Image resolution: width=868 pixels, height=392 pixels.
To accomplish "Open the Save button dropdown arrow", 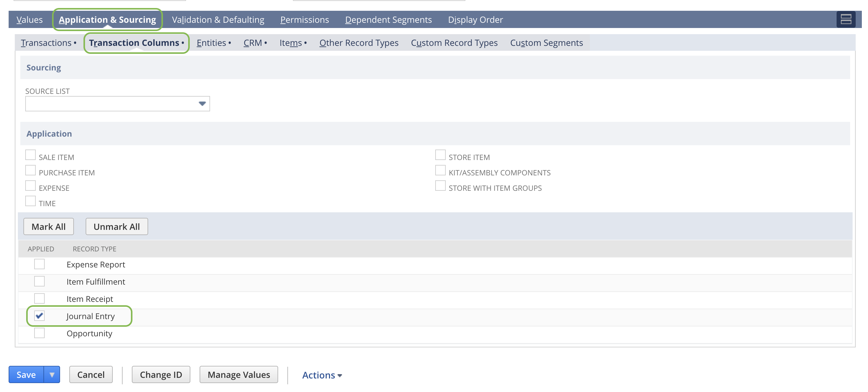I will click(52, 374).
